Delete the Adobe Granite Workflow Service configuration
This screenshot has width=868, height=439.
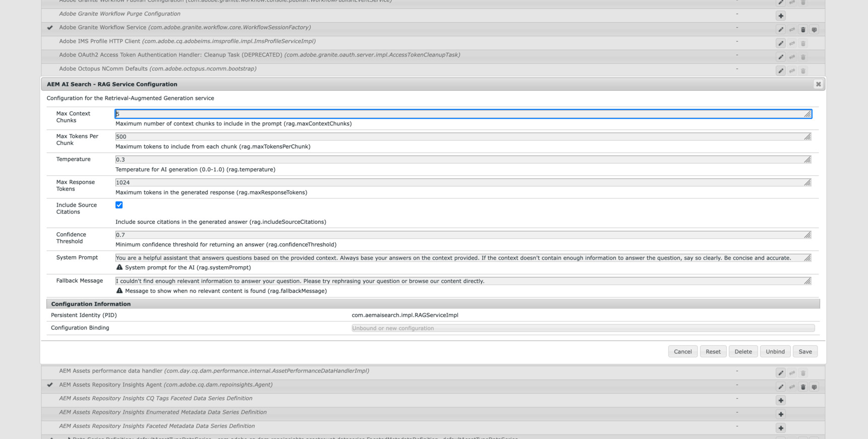[x=803, y=30]
